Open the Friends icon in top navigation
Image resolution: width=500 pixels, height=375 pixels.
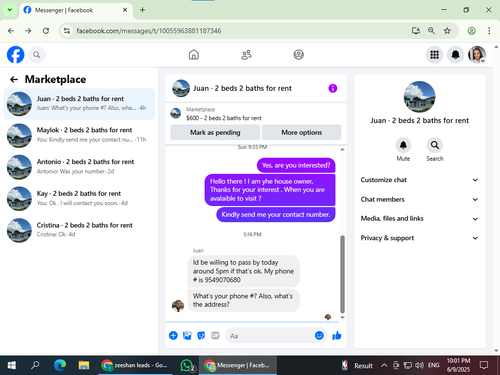[246, 55]
